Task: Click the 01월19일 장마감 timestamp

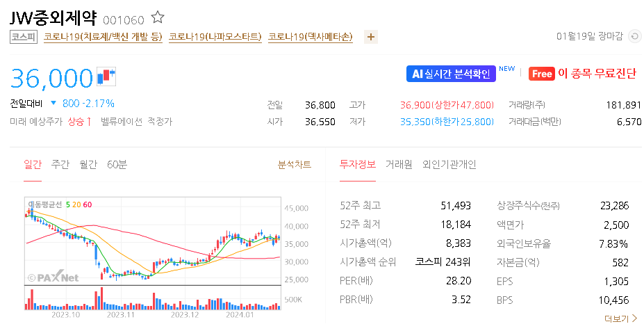Action: tap(590, 36)
